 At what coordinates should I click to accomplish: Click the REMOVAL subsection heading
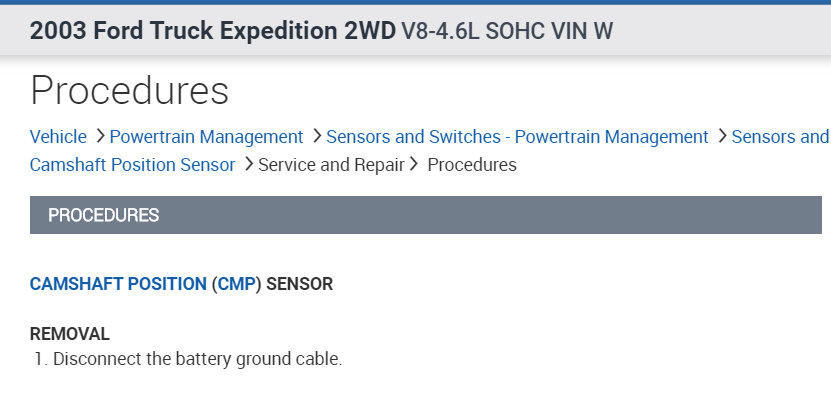coord(70,334)
